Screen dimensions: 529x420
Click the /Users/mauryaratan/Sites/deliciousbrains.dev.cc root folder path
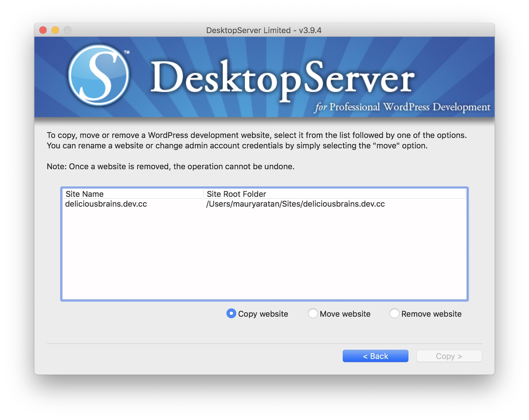295,204
